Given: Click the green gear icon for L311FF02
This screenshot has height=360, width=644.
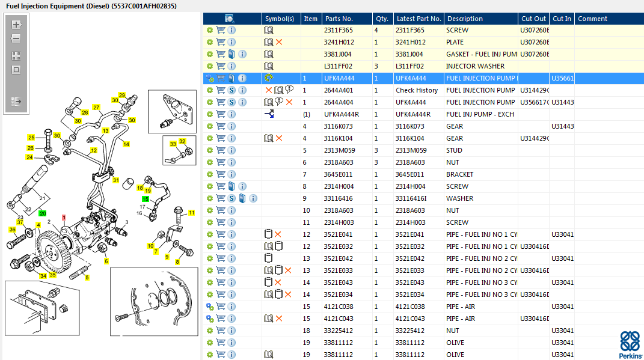Looking at the screenshot, I should click(x=210, y=66).
